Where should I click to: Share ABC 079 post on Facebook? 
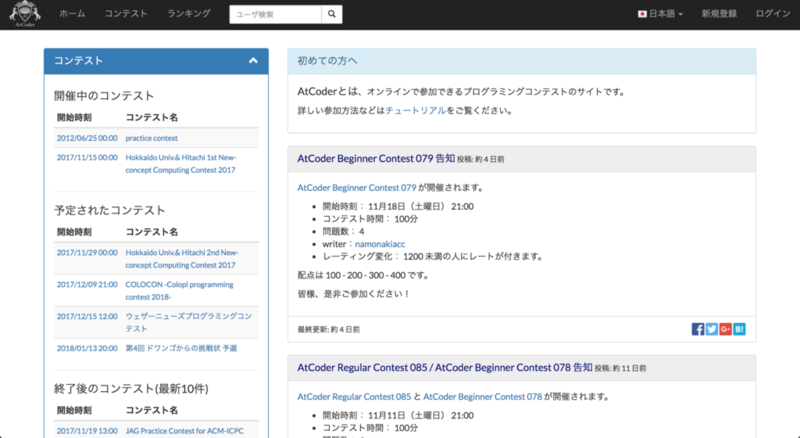(697, 329)
